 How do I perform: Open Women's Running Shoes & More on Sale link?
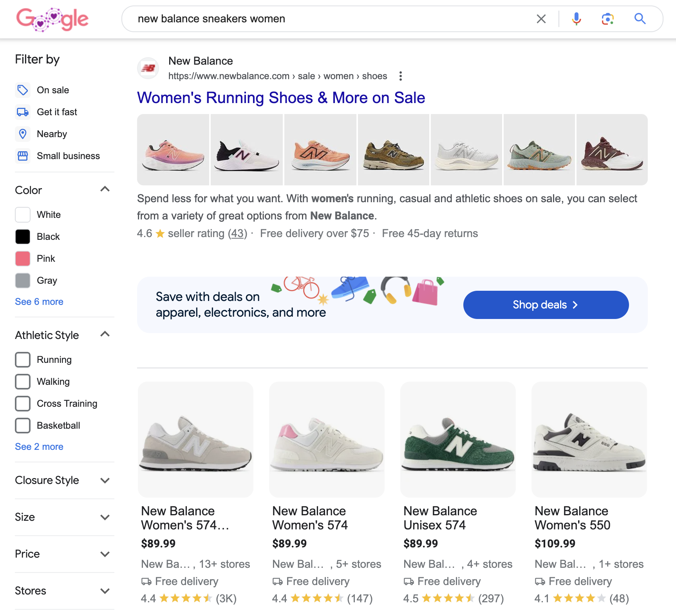[281, 98]
